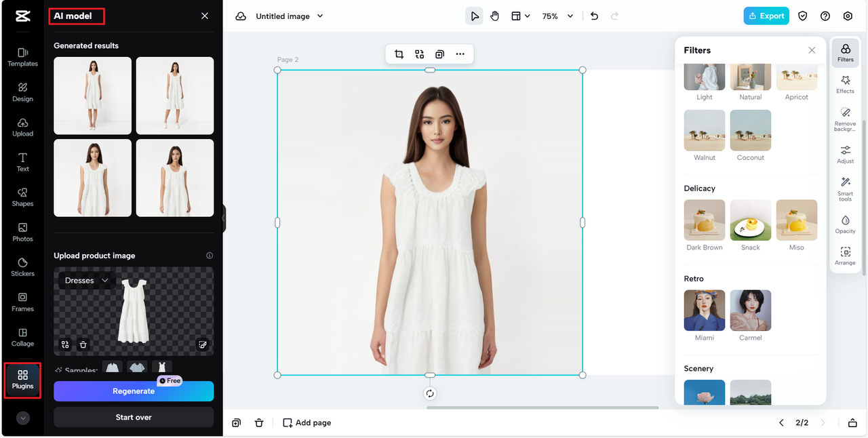The image size is (868, 438).
Task: Apply the Light filter
Action: [705, 77]
